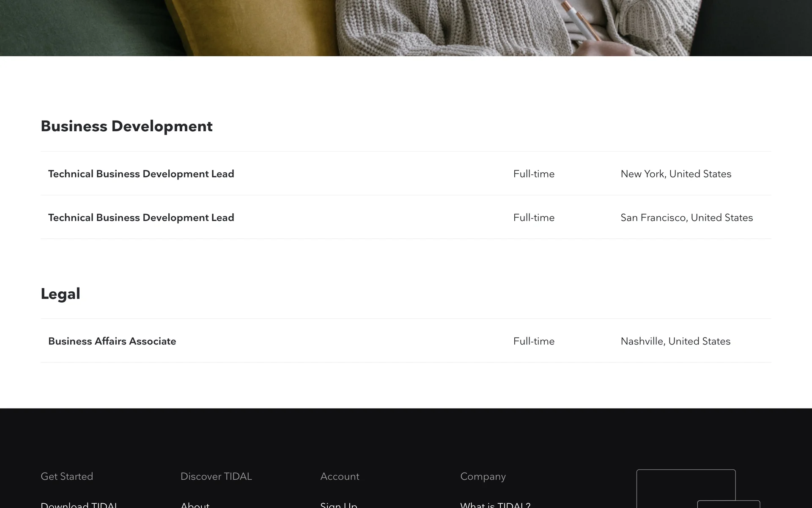Click the Company footer column heading
The width and height of the screenshot is (812, 508).
483,476
